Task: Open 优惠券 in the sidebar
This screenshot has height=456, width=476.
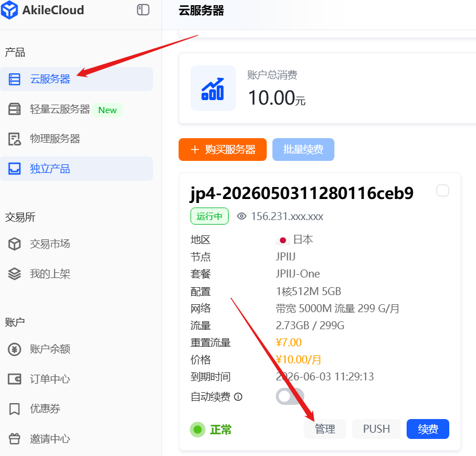Action: coord(76,409)
